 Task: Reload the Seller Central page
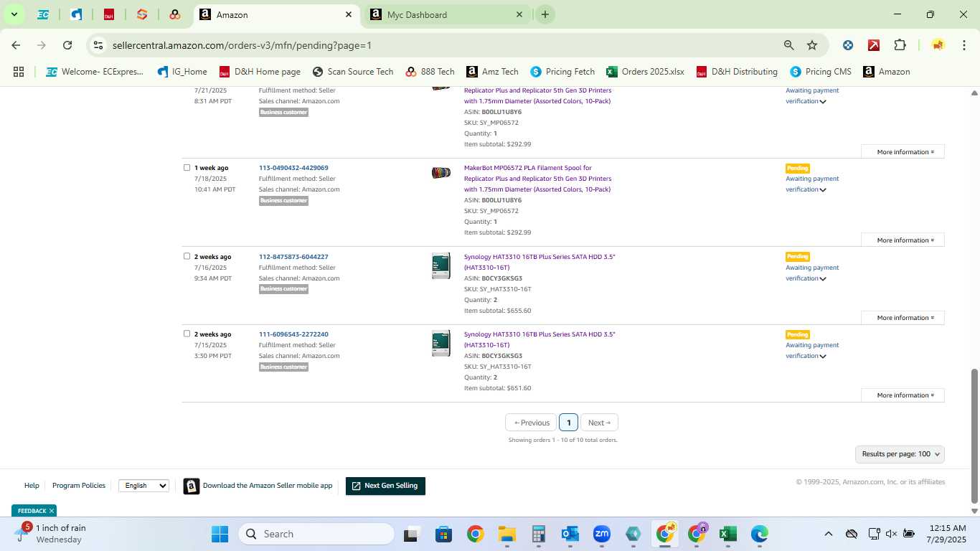[x=67, y=45]
